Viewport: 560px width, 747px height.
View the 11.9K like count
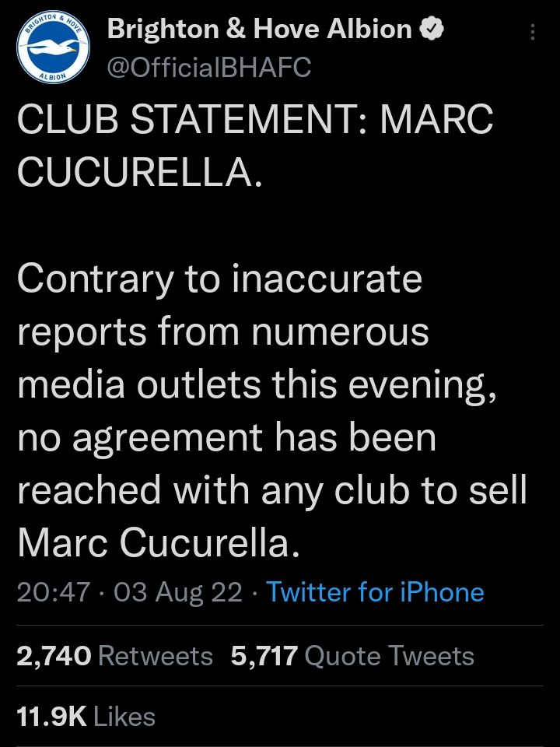pos(52,717)
